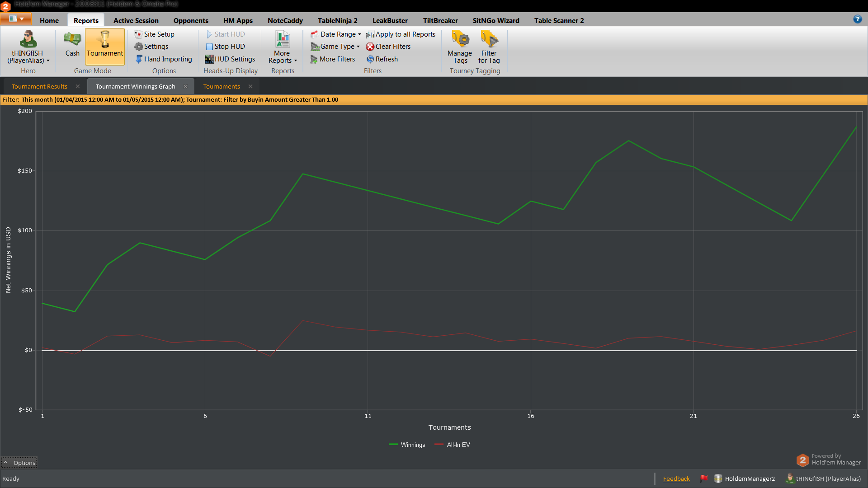Toggle the Winnings legend entry
Screen dimensions: 868x488
coord(407,445)
